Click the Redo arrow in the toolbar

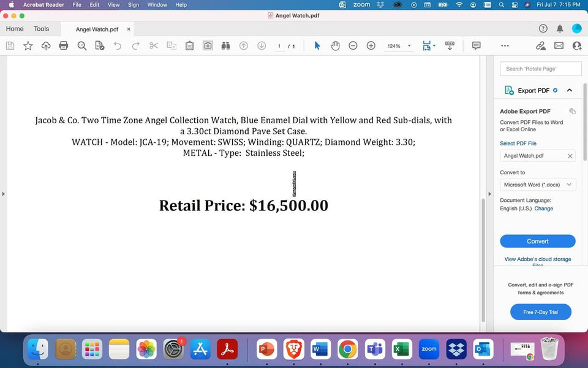pyautogui.click(x=135, y=46)
